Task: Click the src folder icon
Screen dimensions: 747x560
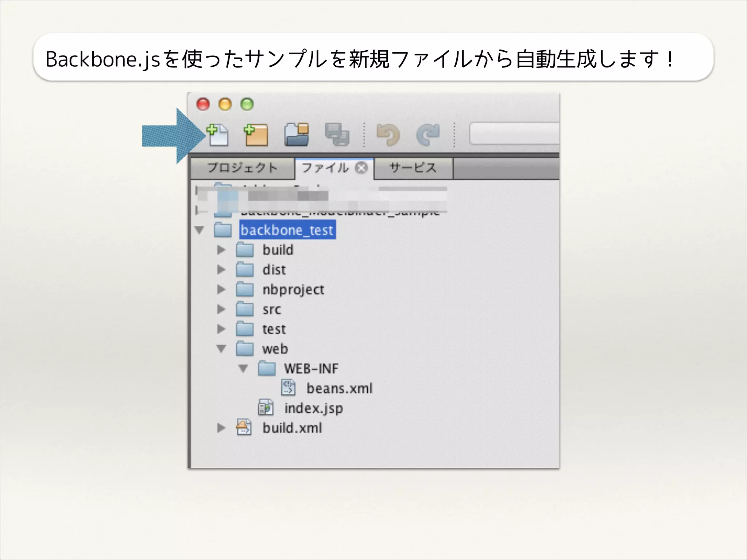Action: (245, 309)
